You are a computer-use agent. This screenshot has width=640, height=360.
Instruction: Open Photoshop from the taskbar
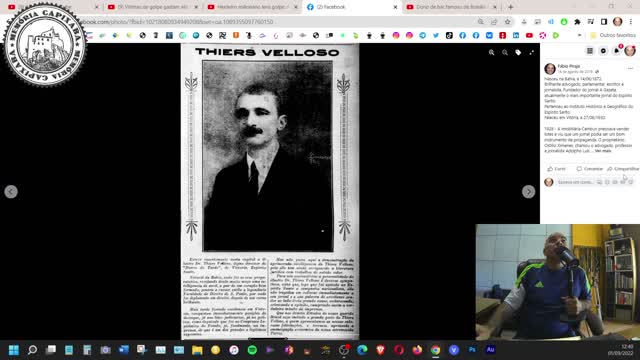pyautogui.click(x=472, y=350)
